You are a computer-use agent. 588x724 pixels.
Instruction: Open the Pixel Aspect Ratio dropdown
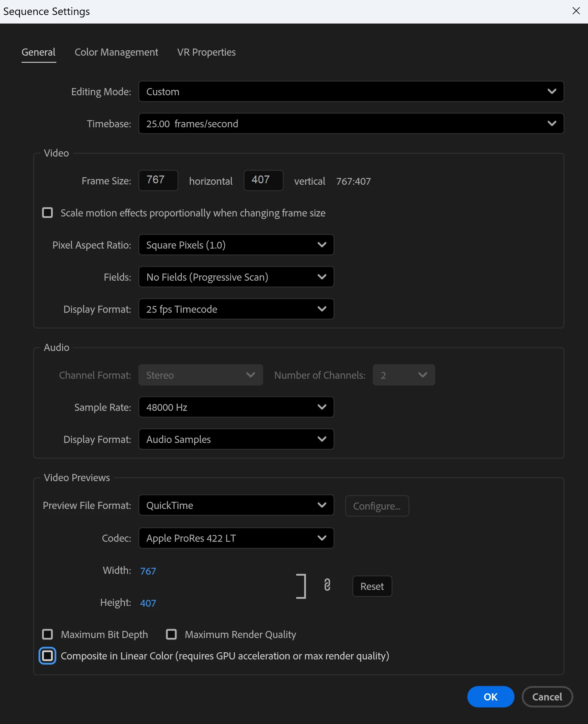(x=236, y=245)
